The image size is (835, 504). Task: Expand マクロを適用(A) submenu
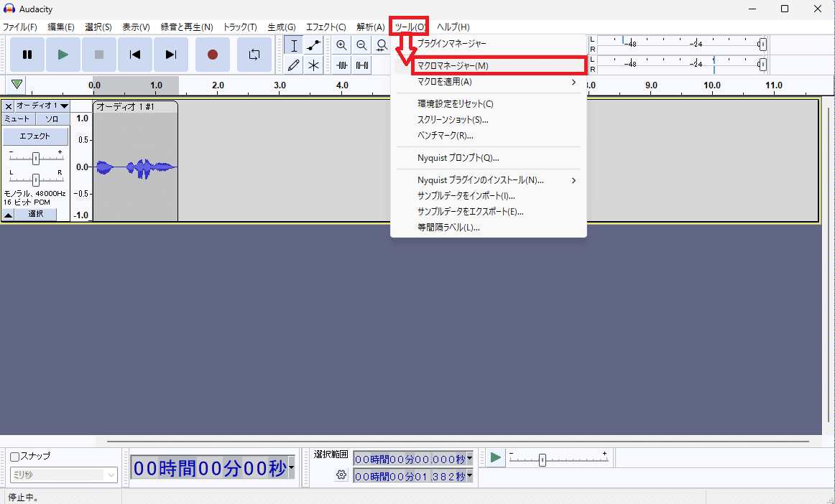[489, 82]
